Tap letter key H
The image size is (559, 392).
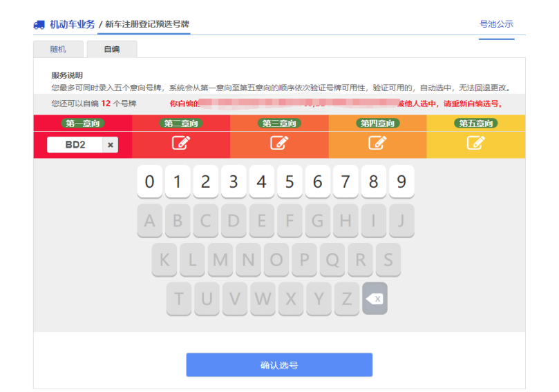coord(345,221)
